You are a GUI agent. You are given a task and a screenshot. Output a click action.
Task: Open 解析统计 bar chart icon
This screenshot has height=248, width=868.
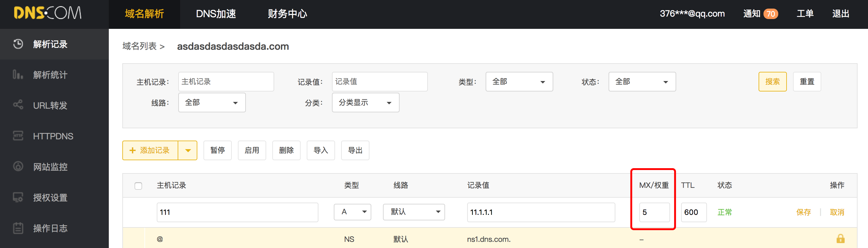click(18, 74)
